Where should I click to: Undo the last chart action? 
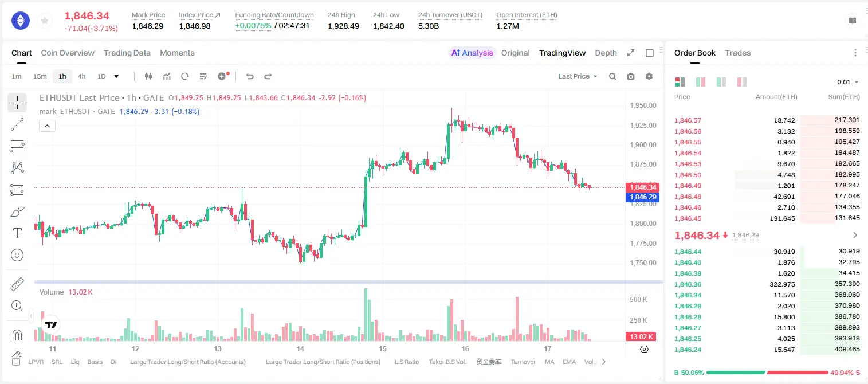[250, 76]
